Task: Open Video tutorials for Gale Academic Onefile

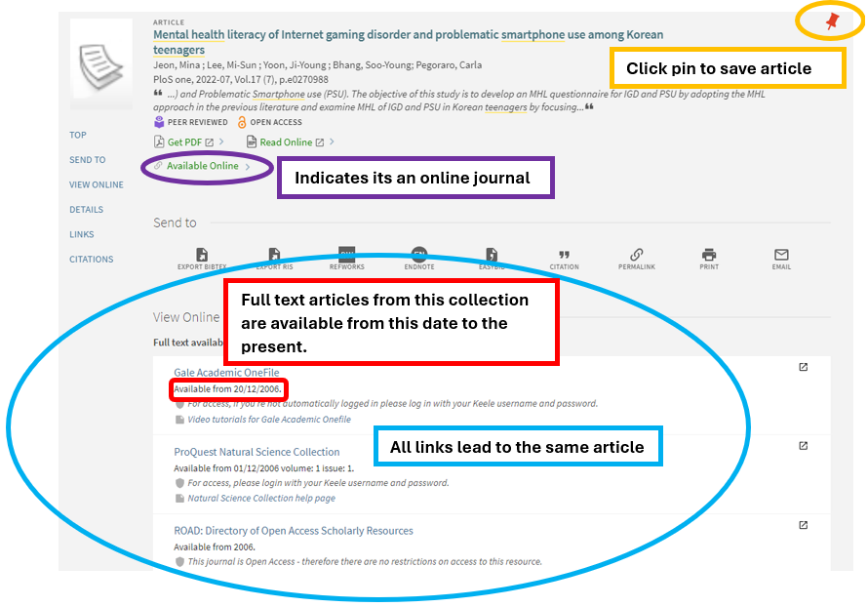Action: (x=269, y=420)
